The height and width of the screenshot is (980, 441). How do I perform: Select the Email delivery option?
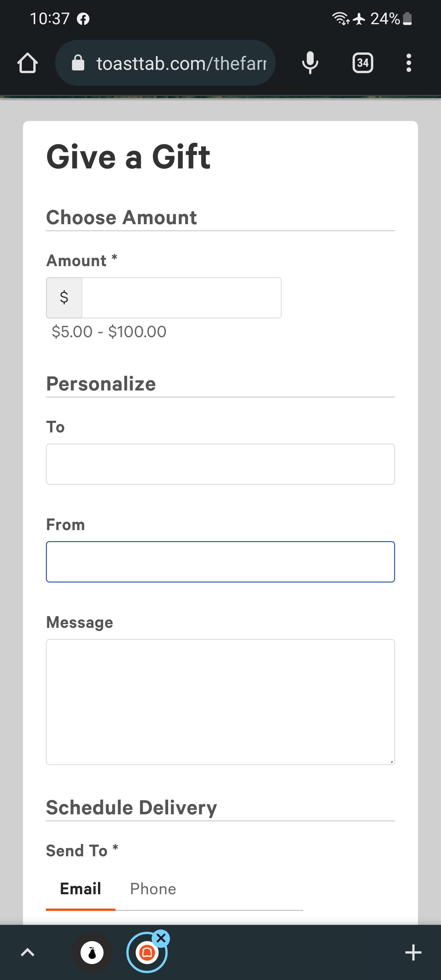pyautogui.click(x=80, y=888)
